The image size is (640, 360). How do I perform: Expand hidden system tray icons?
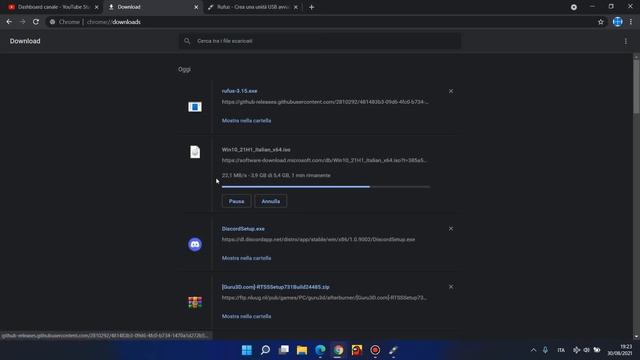tap(533, 350)
